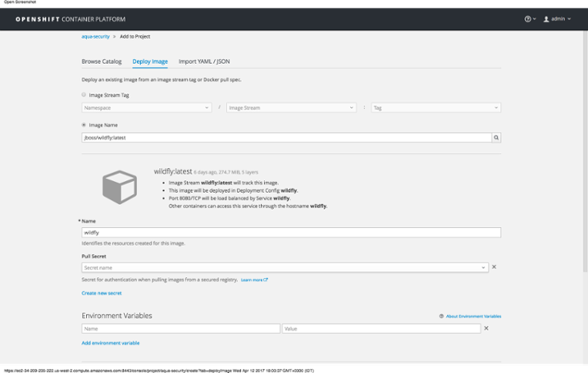
Task: Open the admin user menu
Action: [557, 19]
